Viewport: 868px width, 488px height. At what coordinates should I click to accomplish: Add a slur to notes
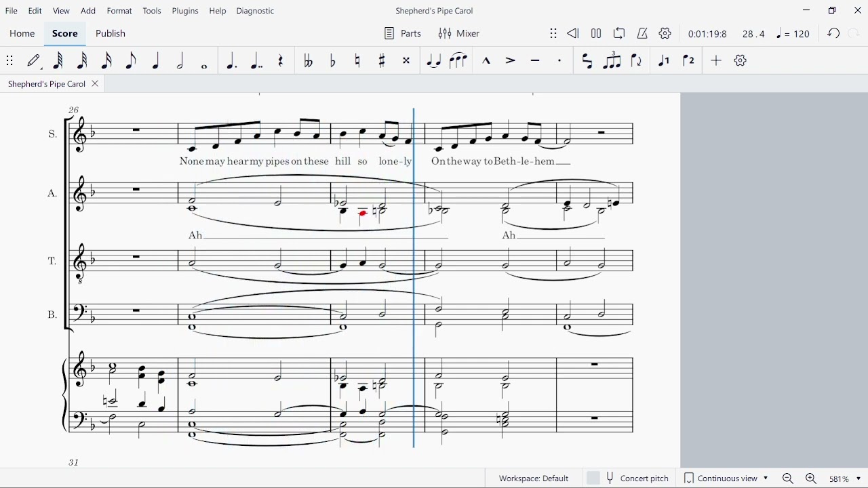458,61
